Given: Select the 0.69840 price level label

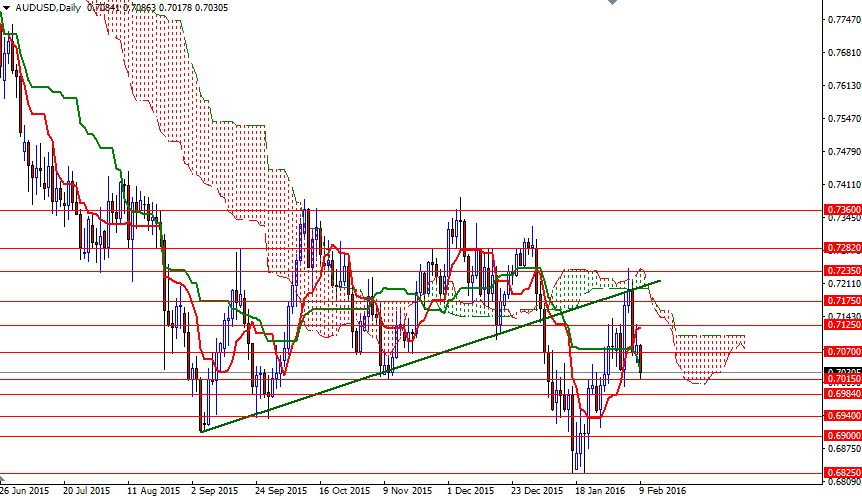Looking at the screenshot, I should click(843, 394).
